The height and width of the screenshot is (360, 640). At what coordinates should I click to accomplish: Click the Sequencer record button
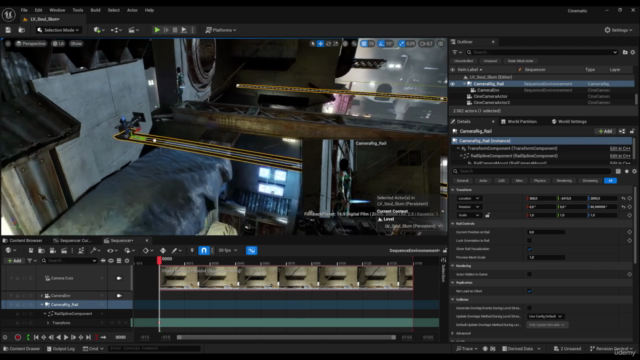click(18, 337)
